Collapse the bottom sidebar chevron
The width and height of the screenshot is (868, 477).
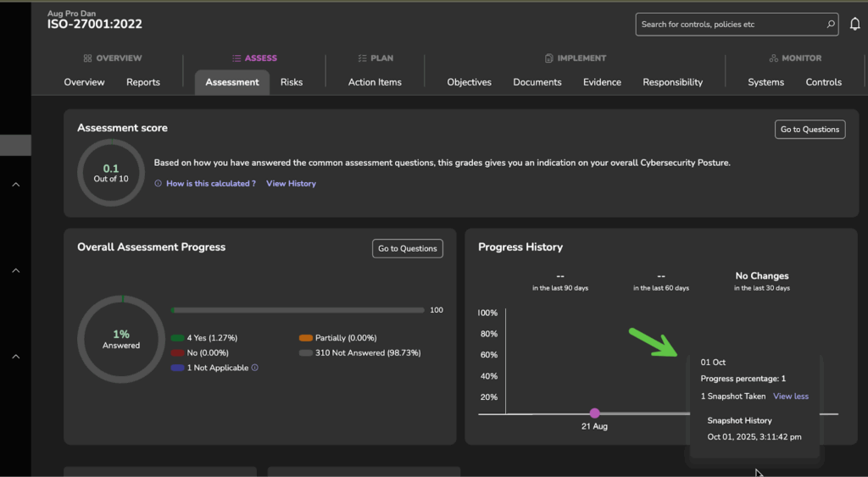15,357
